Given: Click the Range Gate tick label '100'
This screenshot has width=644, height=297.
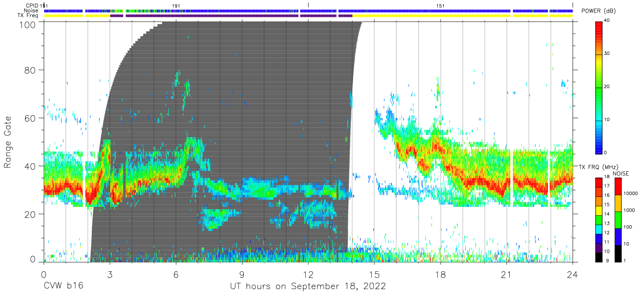Looking at the screenshot, I should click(x=27, y=25).
